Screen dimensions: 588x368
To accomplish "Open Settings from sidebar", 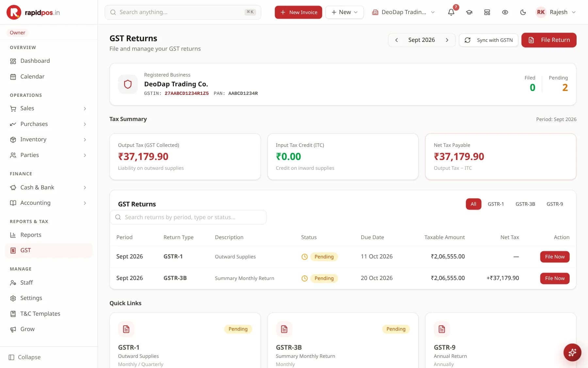I will pyautogui.click(x=49, y=298).
